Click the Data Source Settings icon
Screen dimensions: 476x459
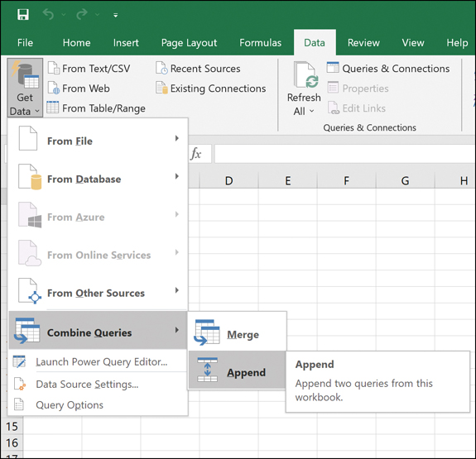[x=20, y=384]
